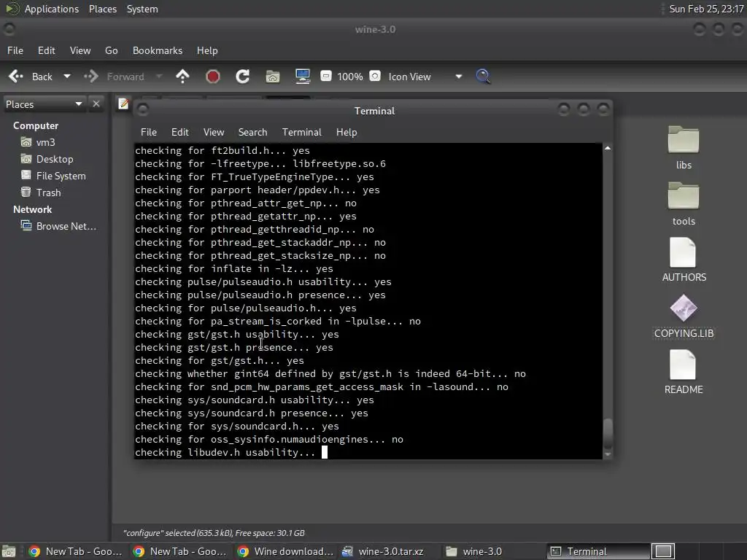Close the Places sidebar pane
The image size is (747, 560).
[x=96, y=104]
